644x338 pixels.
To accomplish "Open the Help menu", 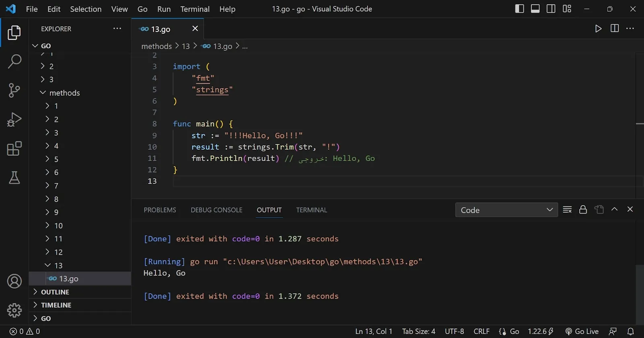I will tap(227, 9).
